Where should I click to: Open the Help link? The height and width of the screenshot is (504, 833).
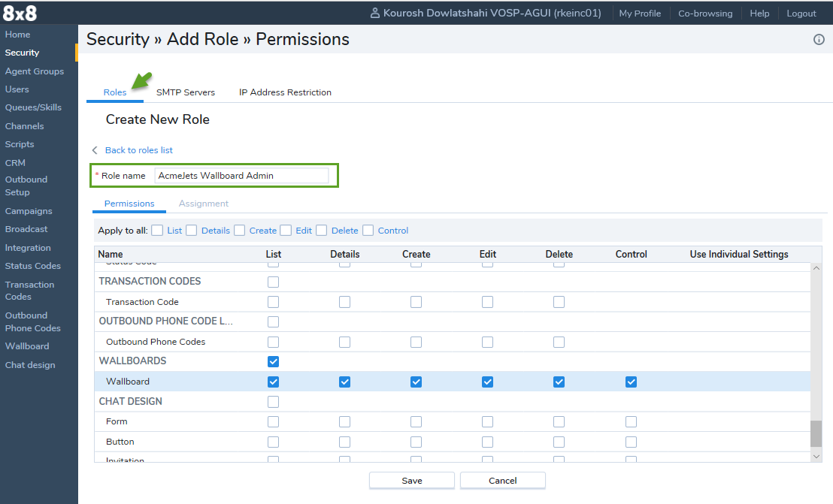tap(759, 14)
